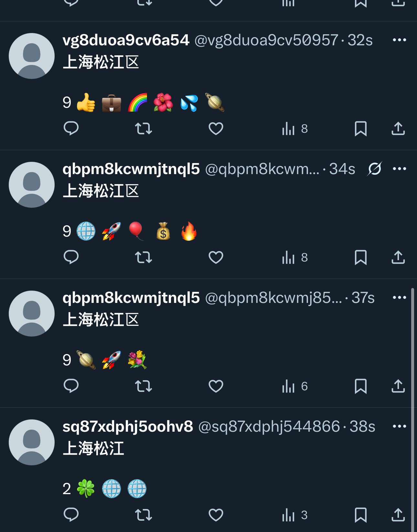Viewport: 417px width, 532px height.
Task: Open avatar of vg8duoa9cv6a54
Action: coord(32,56)
